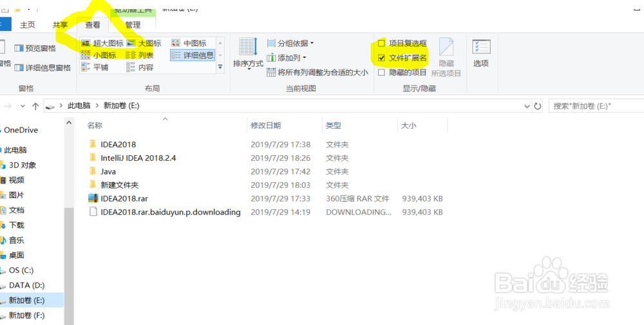Click the search box for drive E

(x=596, y=106)
